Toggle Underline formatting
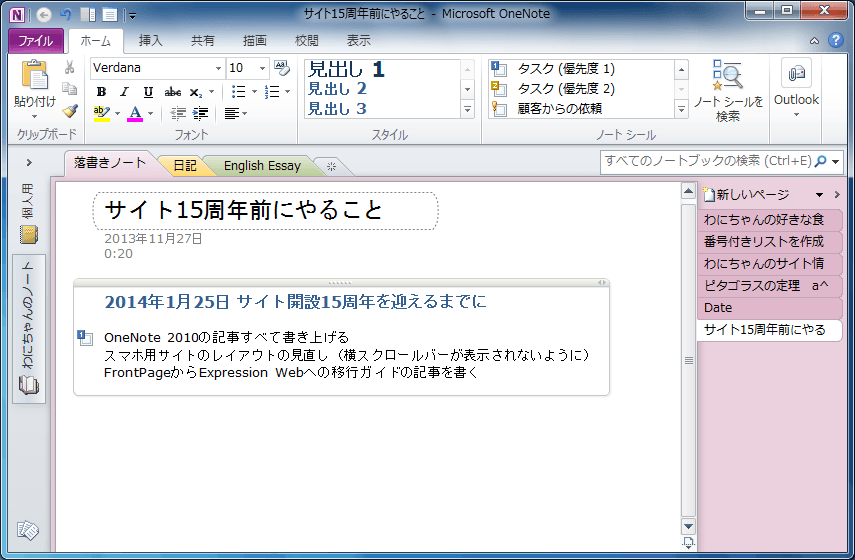Viewport: 855px width, 560px height. click(148, 92)
